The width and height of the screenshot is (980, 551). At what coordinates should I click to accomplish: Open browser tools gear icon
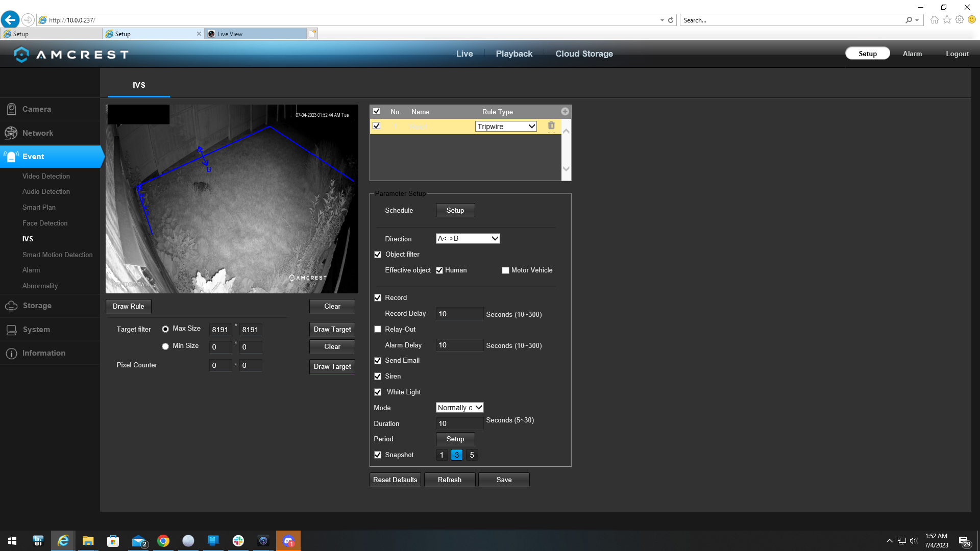pyautogui.click(x=960, y=20)
